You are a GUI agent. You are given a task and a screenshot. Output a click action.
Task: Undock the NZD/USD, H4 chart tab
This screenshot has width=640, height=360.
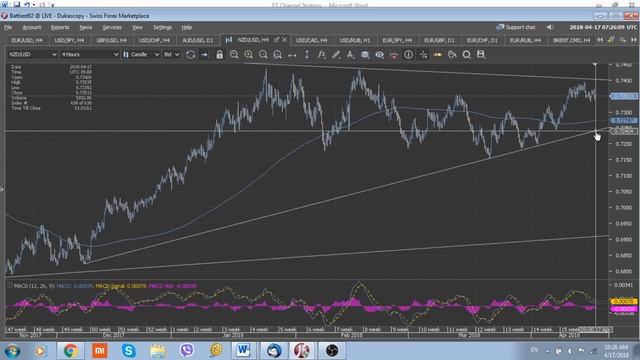point(276,40)
